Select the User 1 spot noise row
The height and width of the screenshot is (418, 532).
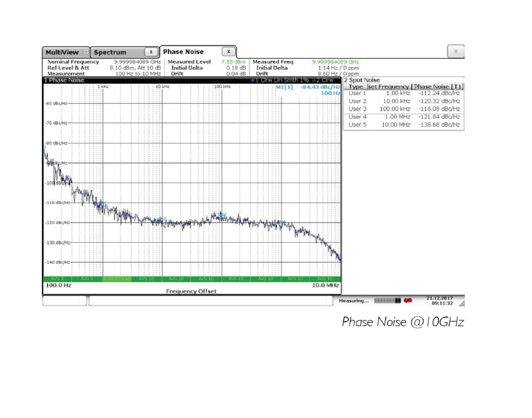404,93
